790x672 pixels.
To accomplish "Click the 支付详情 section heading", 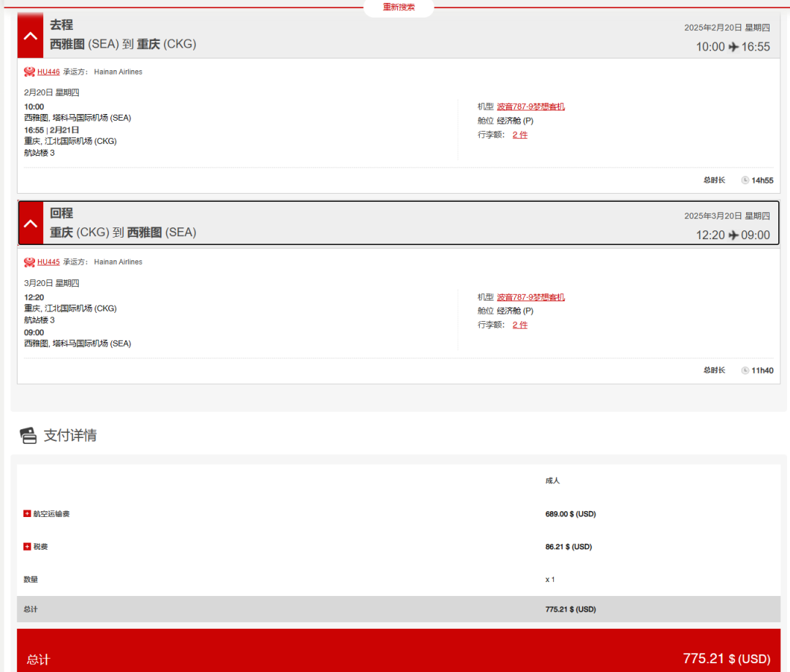I will [x=70, y=435].
